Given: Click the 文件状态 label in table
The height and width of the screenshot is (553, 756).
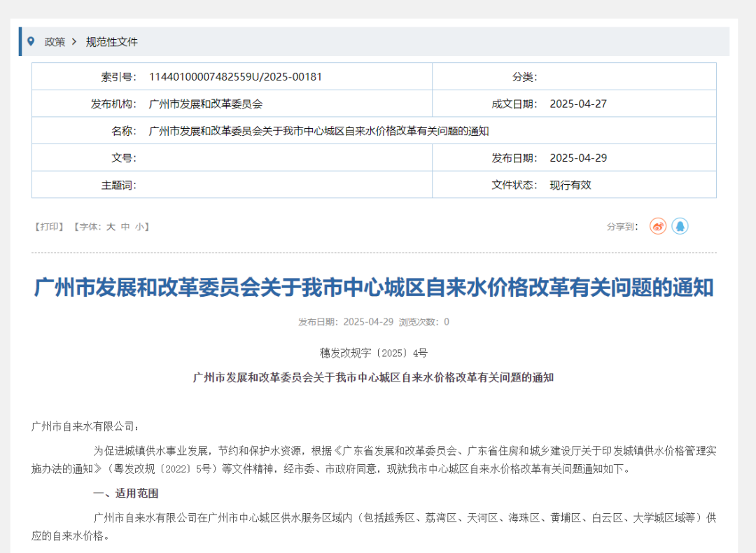Looking at the screenshot, I should (x=514, y=185).
